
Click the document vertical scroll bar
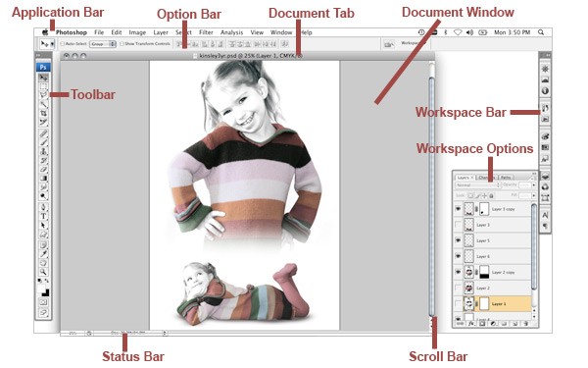(x=431, y=196)
